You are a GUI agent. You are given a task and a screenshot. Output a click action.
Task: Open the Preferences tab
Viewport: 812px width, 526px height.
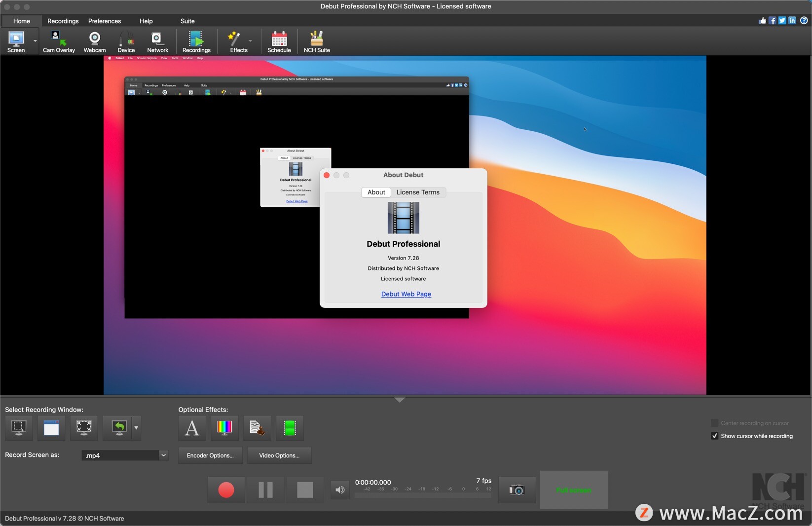point(105,21)
